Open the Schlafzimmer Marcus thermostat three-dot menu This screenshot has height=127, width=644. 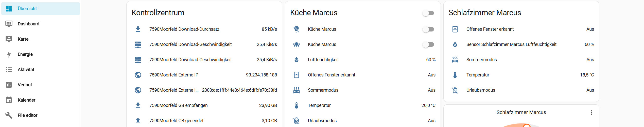tap(591, 112)
